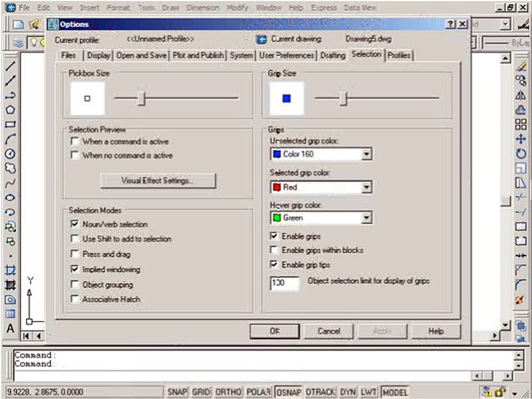Screen dimensions: 532x399
Task: Select the Arc tool
Action: click(10, 139)
